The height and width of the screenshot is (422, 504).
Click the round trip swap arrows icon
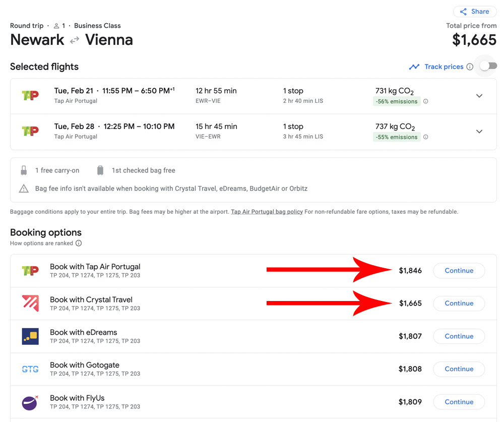(75, 40)
